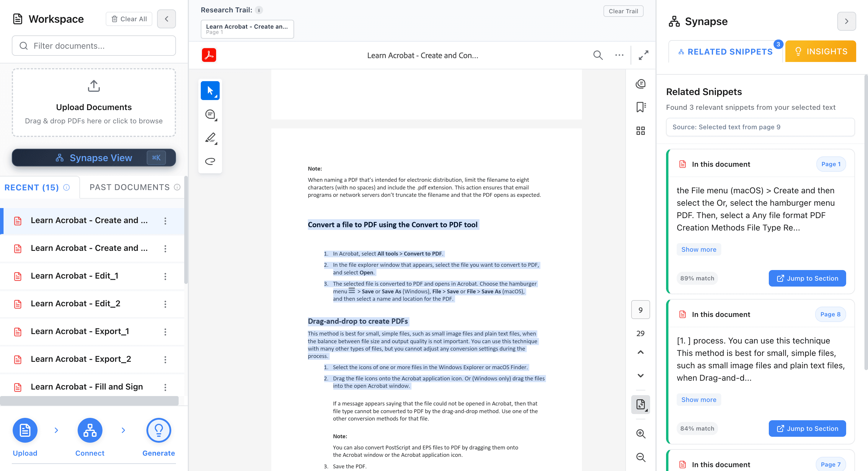Expand the viewer to full screen
Viewport: 868px width, 471px height.
click(644, 55)
